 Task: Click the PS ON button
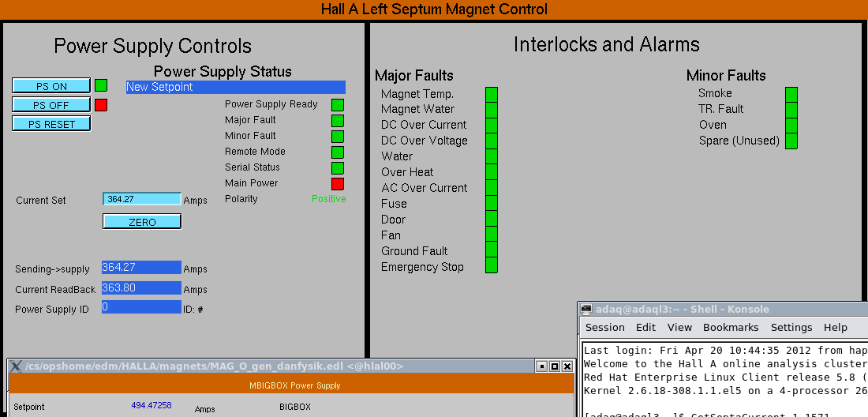click(51, 86)
